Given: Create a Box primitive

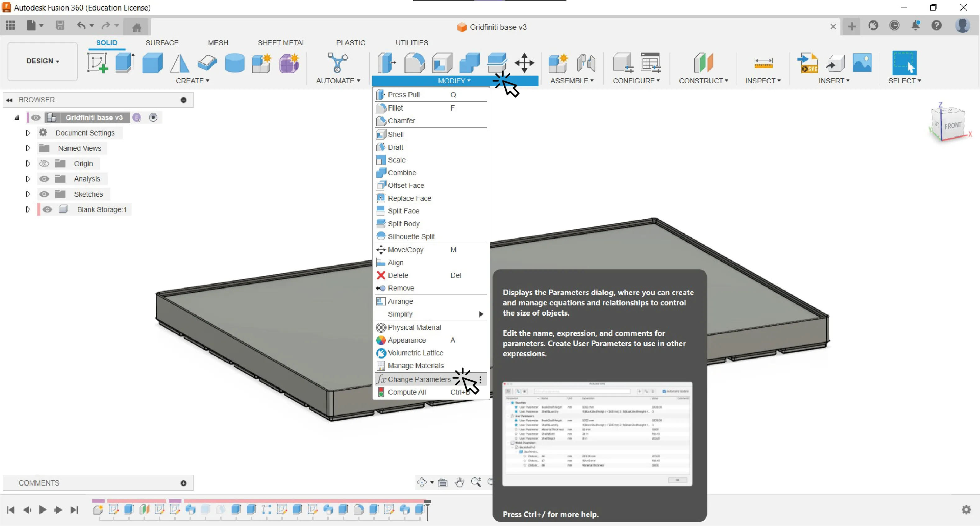Looking at the screenshot, I should 152,63.
